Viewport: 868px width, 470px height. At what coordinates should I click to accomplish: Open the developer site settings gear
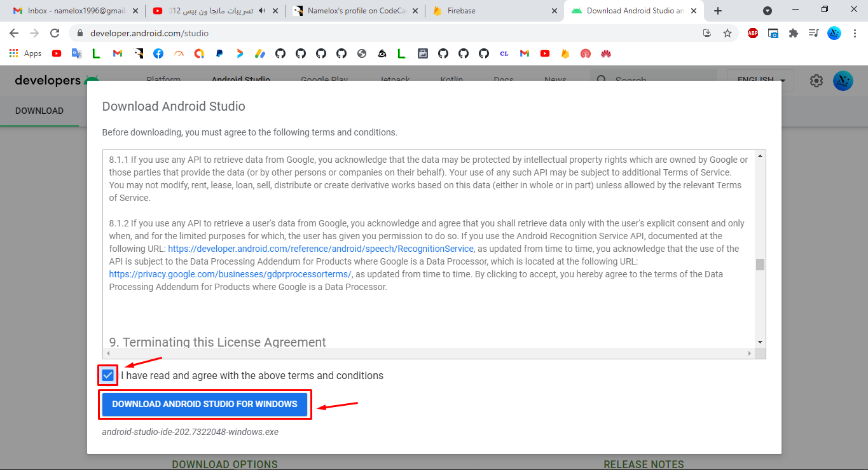pos(816,81)
